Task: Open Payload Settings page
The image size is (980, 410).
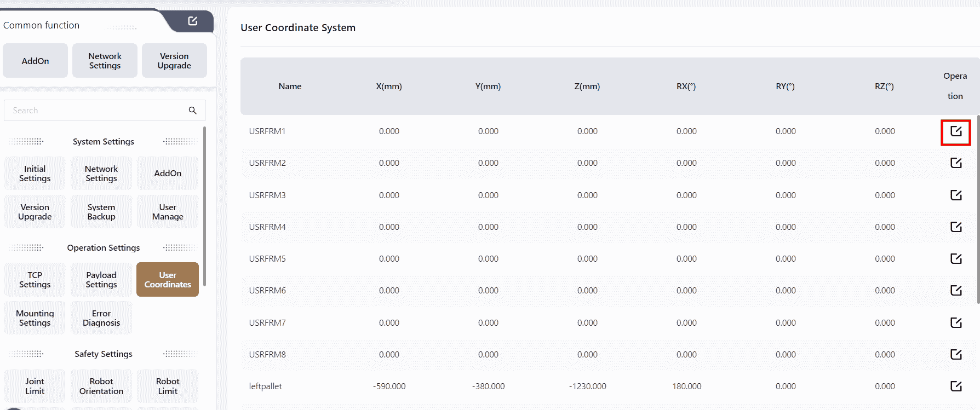Action: click(101, 280)
